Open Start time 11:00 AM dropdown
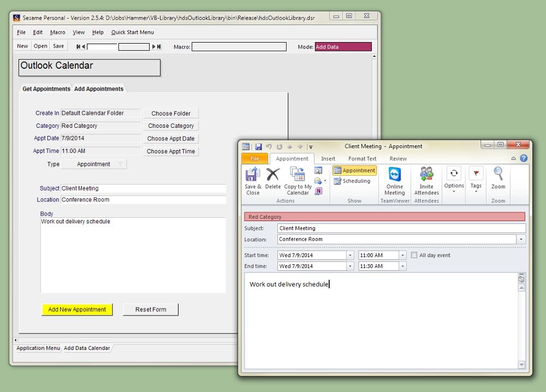The width and height of the screenshot is (546, 392). pyautogui.click(x=402, y=255)
